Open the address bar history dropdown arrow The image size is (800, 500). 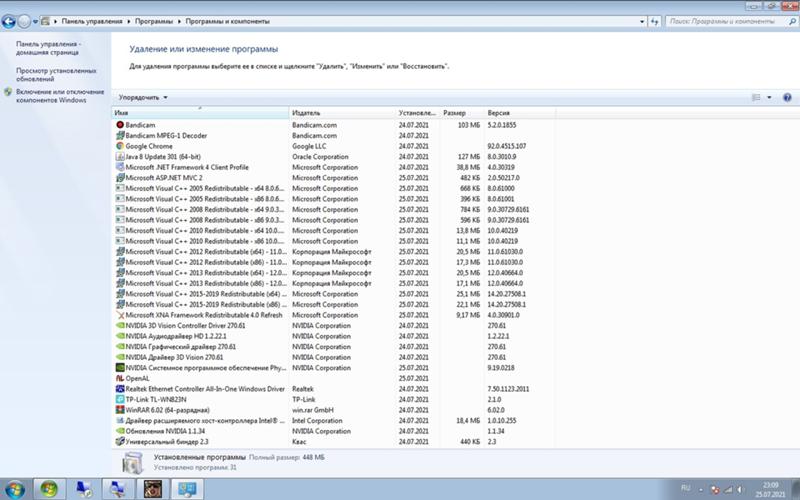(x=642, y=21)
